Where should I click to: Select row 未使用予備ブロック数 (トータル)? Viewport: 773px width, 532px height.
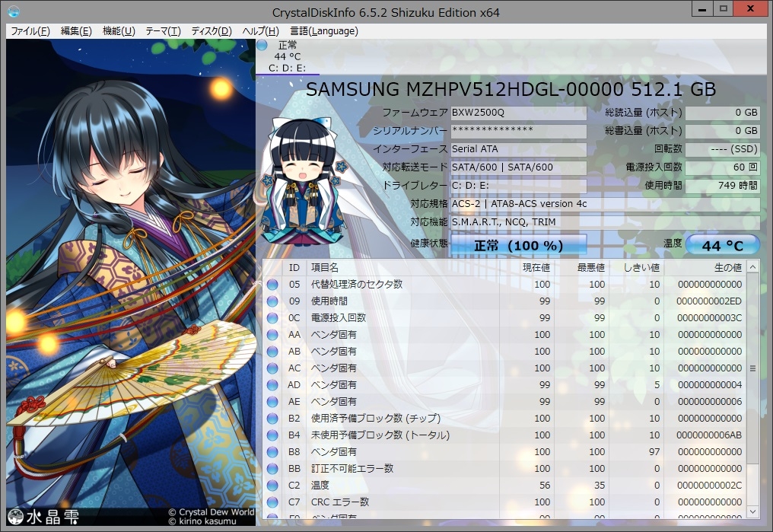point(505,435)
